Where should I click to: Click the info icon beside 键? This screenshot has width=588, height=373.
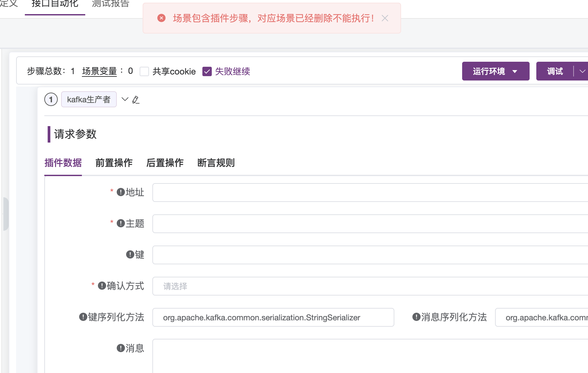pyautogui.click(x=130, y=255)
